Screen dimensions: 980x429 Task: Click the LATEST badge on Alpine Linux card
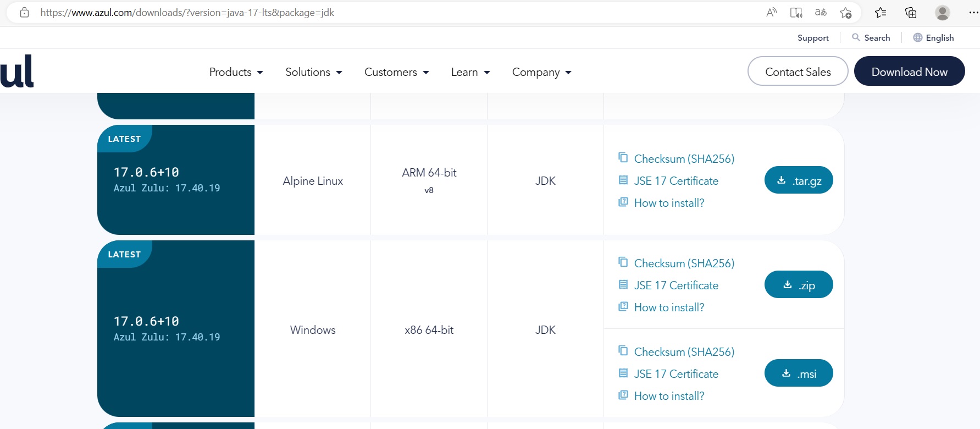124,139
